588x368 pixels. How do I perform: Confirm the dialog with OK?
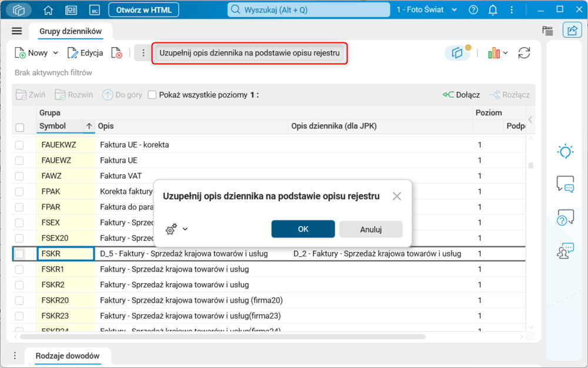pyautogui.click(x=303, y=229)
